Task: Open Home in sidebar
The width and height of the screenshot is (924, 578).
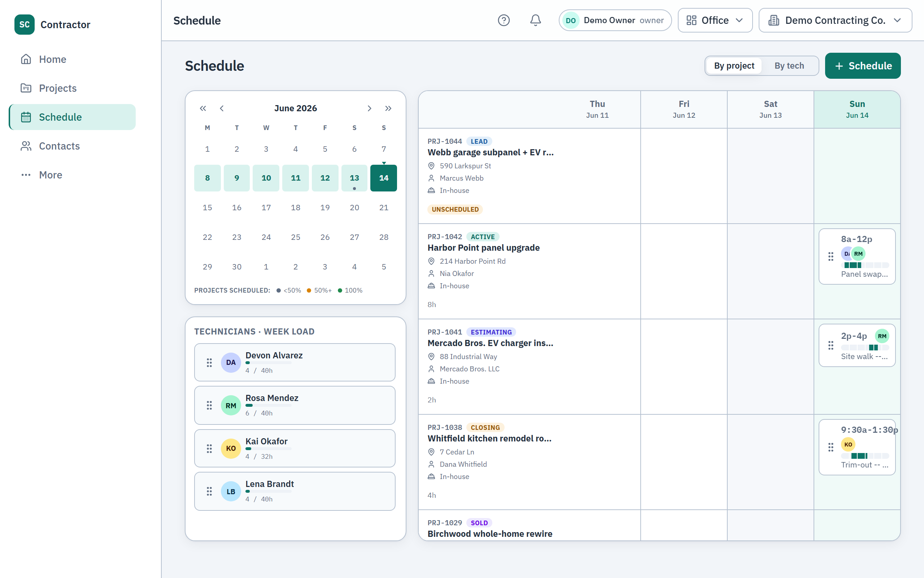Action: [x=72, y=59]
